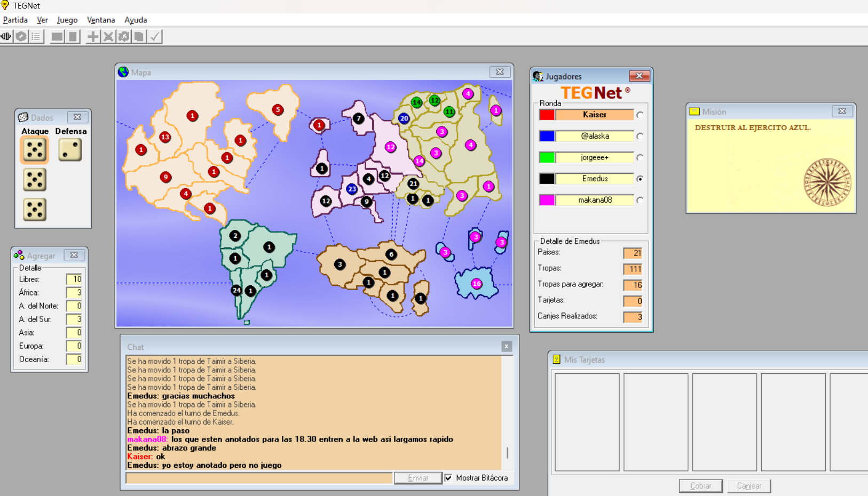This screenshot has width=868, height=496.
Task: Toggle the Mostrar Bitácora checkbox
Action: coord(448,478)
